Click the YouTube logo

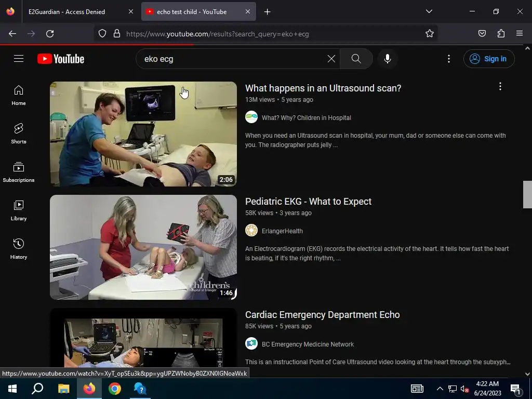tap(61, 59)
